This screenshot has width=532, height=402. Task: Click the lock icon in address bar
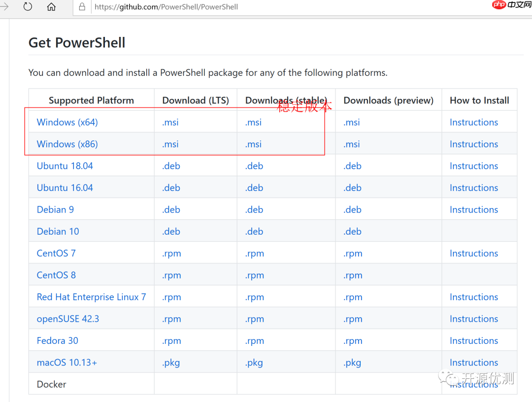[82, 7]
